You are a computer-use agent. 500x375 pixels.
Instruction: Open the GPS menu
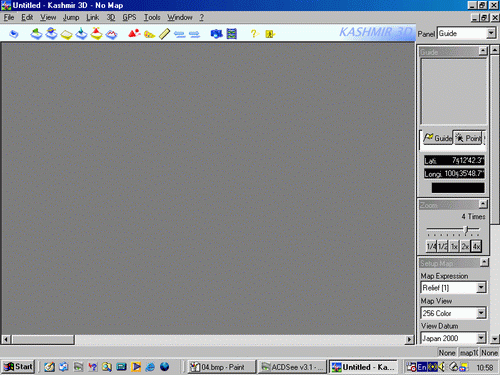coord(129,17)
